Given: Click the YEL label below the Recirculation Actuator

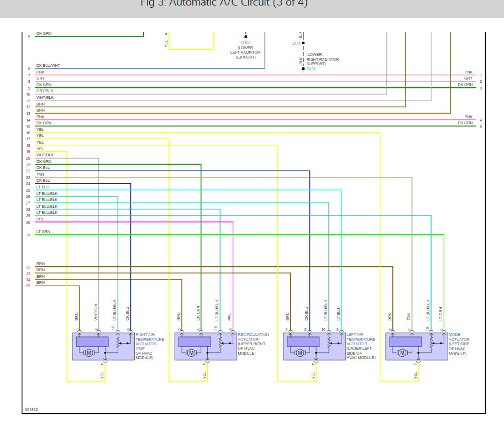Looking at the screenshot, I should pyautogui.click(x=204, y=375).
